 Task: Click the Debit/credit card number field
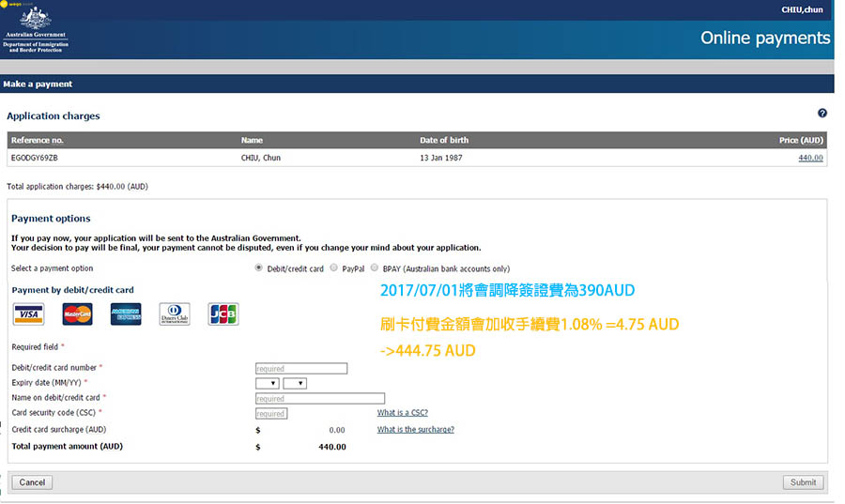301,369
